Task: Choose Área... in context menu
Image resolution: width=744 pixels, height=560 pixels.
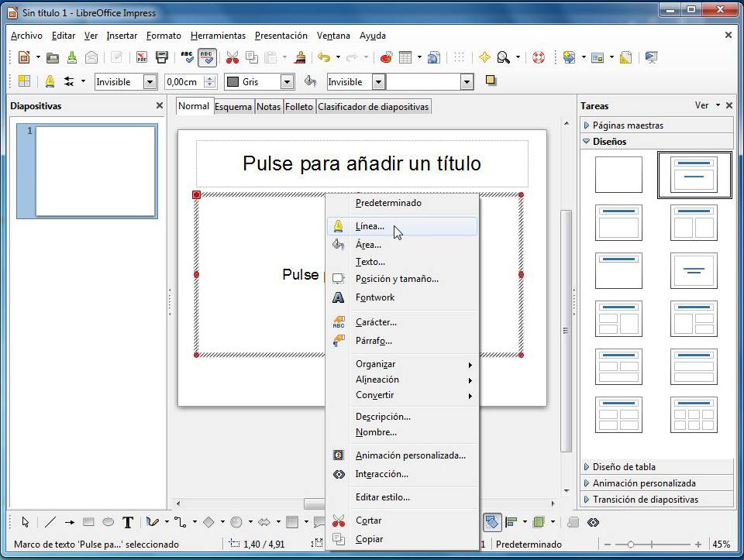Action: 402,245
